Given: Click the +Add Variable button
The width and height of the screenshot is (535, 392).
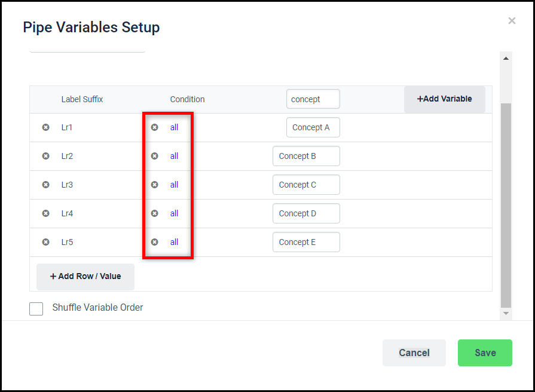Looking at the screenshot, I should click(x=445, y=99).
